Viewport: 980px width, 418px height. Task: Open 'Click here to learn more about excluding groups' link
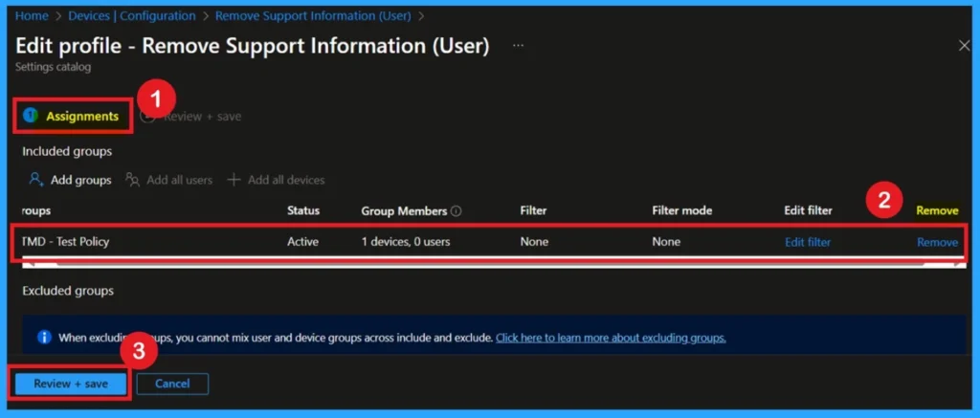(x=611, y=338)
